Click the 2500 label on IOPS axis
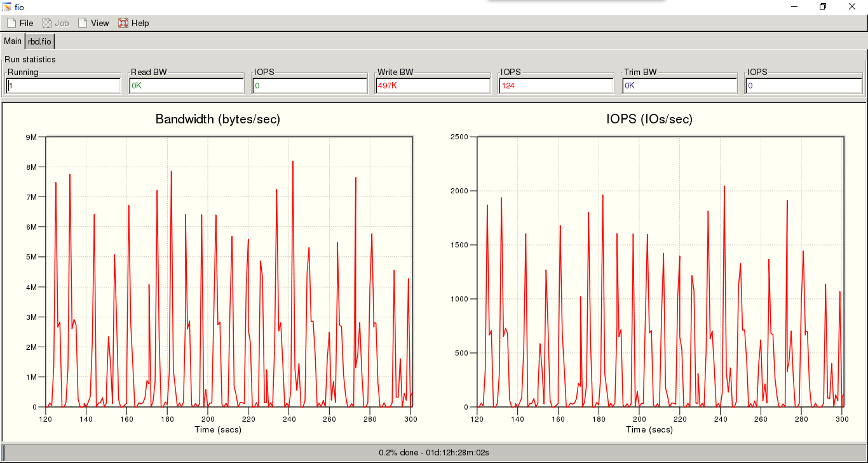The height and width of the screenshot is (463, 868). 459,137
